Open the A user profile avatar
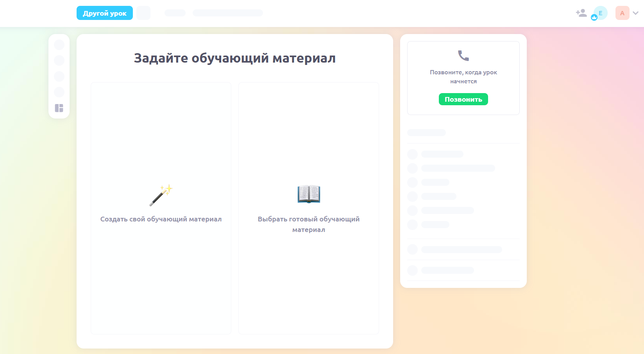The height and width of the screenshot is (354, 644). tap(622, 13)
